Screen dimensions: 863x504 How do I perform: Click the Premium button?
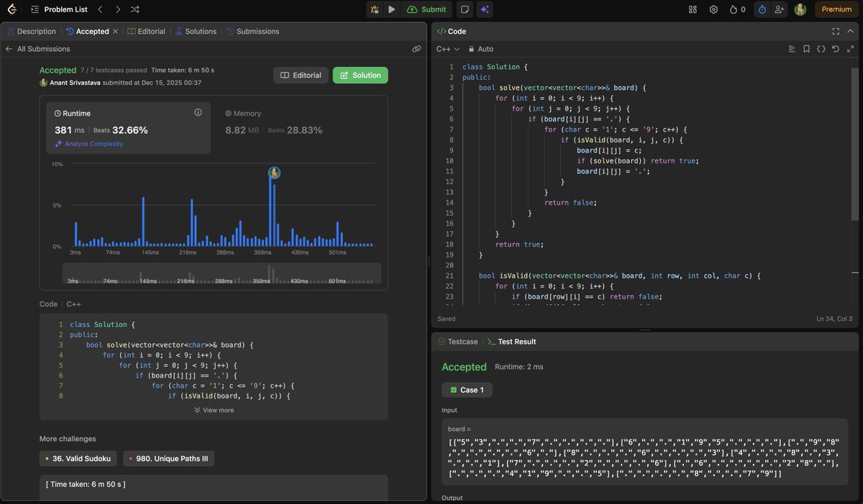pos(836,9)
